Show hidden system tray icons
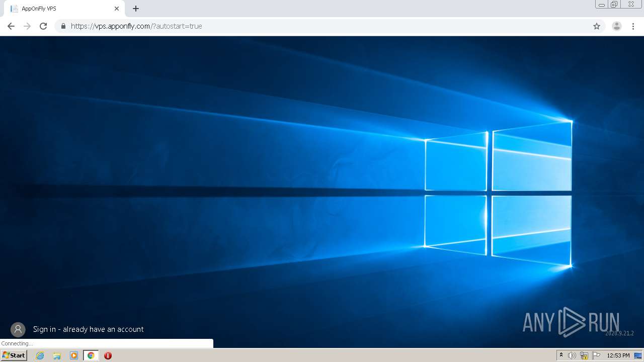This screenshot has height=362, width=644. (x=561, y=355)
